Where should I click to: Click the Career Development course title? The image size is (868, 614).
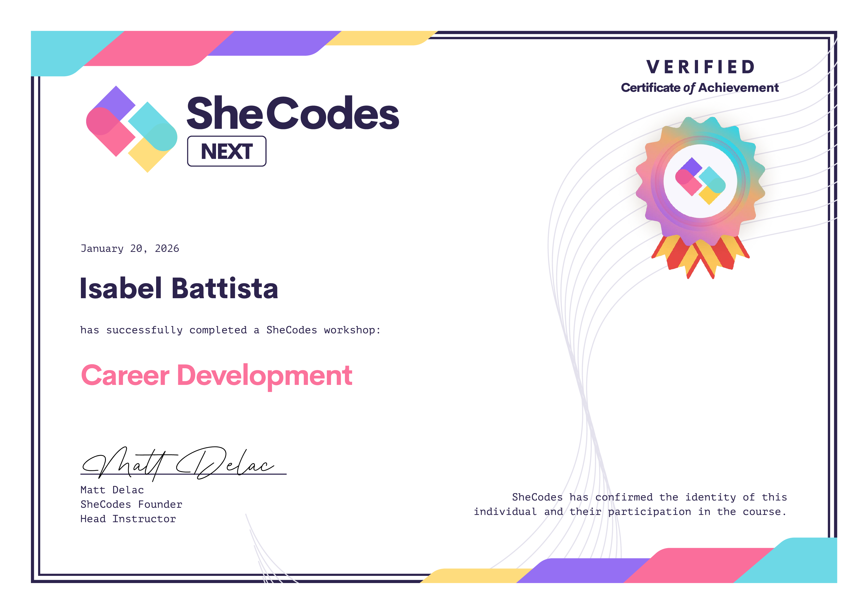pos(217,375)
